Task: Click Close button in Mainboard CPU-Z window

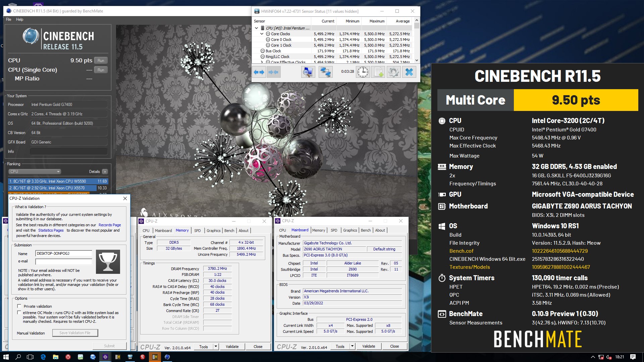Action: click(394, 346)
